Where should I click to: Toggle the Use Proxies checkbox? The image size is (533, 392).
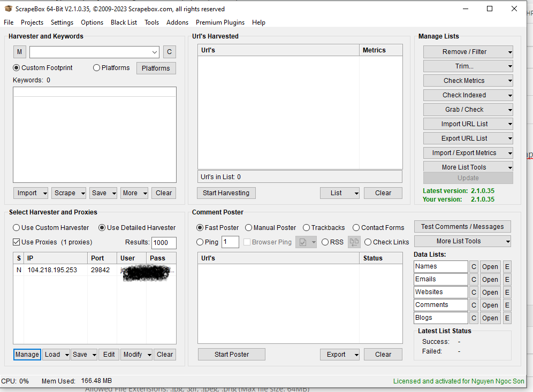click(x=16, y=242)
